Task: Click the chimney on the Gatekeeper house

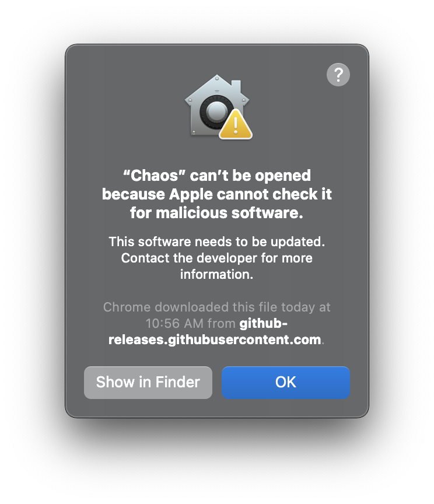Action: coord(236,86)
